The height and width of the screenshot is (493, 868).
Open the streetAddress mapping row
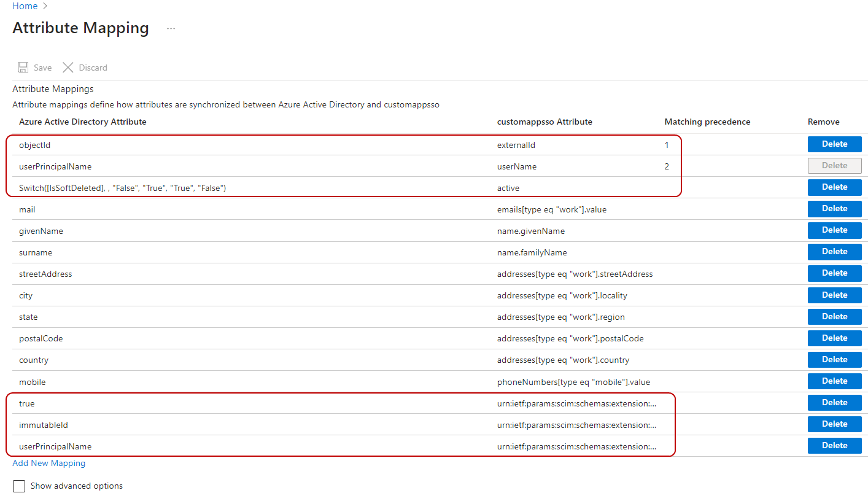click(x=405, y=274)
